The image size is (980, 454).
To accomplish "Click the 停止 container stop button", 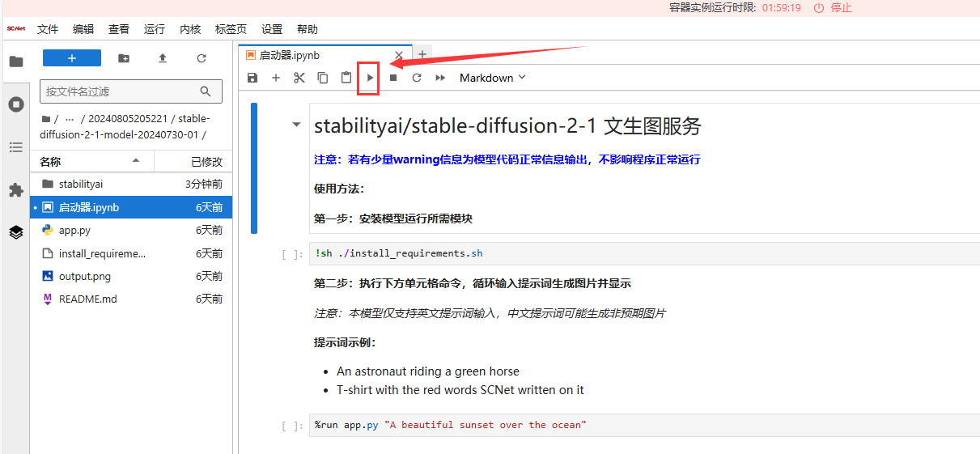I will pos(833,7).
